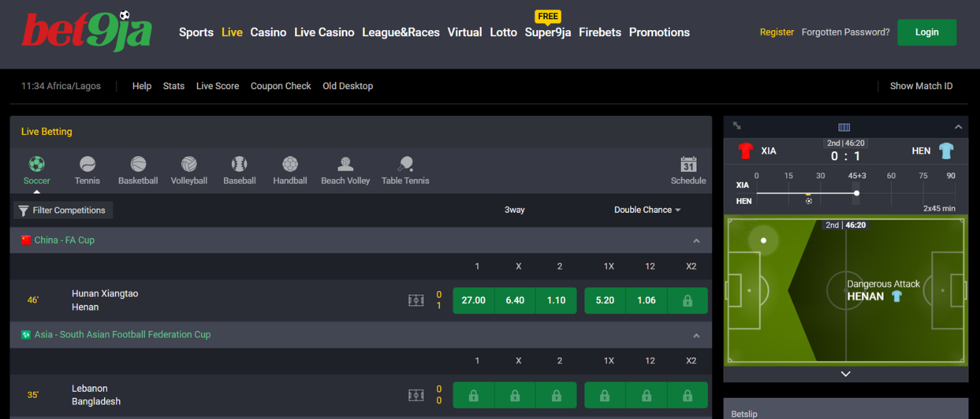Toggle Show Match ID
The image size is (980, 419).
(921, 86)
